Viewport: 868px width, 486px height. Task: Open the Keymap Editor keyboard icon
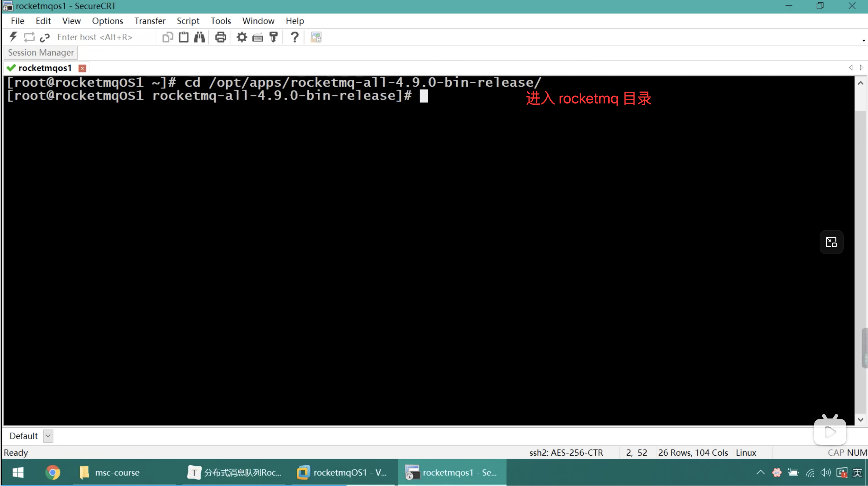(x=258, y=37)
